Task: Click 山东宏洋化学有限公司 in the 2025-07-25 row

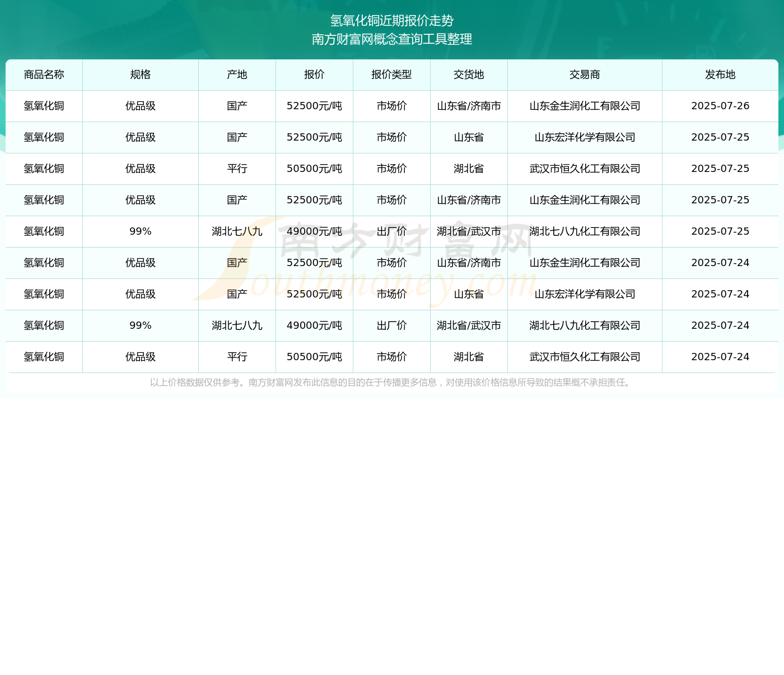Action: click(x=585, y=137)
